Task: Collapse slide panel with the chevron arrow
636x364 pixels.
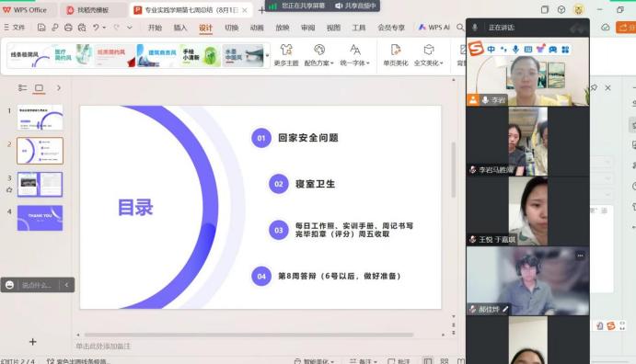Action: (59, 87)
